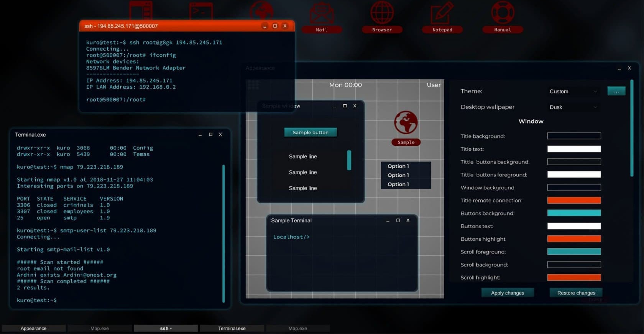Viewport: 644px width, 334px height.
Task: Open the Manual lifebuoy icon
Action: coord(503,15)
